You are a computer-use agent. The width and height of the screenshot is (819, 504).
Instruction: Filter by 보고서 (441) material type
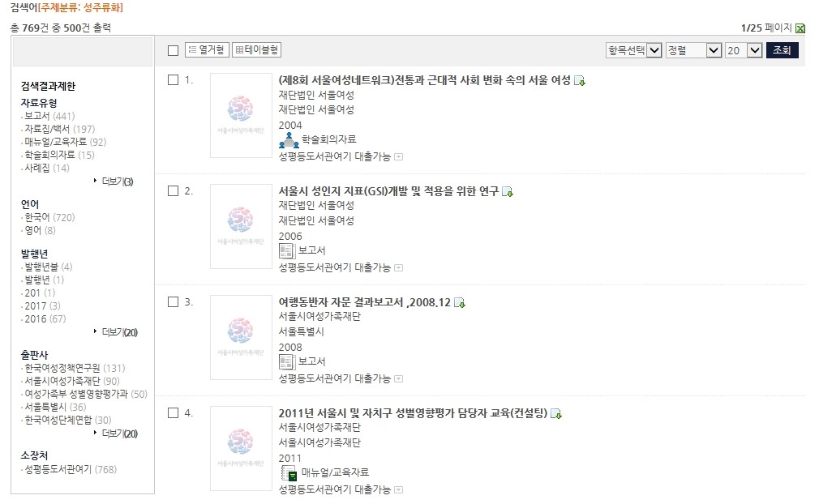click(x=49, y=116)
